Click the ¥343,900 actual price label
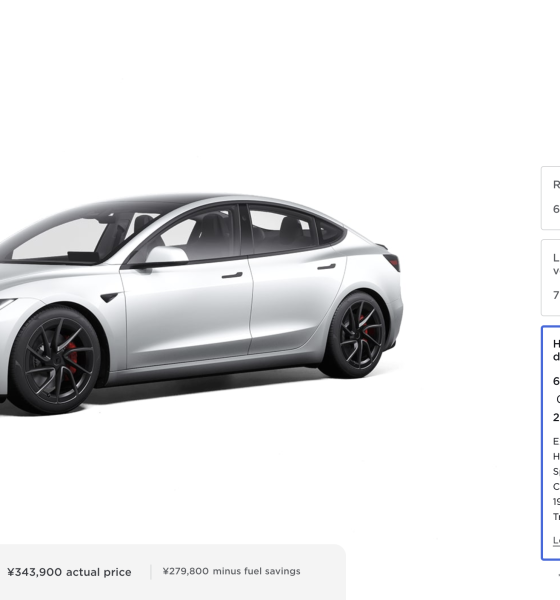The width and height of the screenshot is (560, 600). (69, 572)
